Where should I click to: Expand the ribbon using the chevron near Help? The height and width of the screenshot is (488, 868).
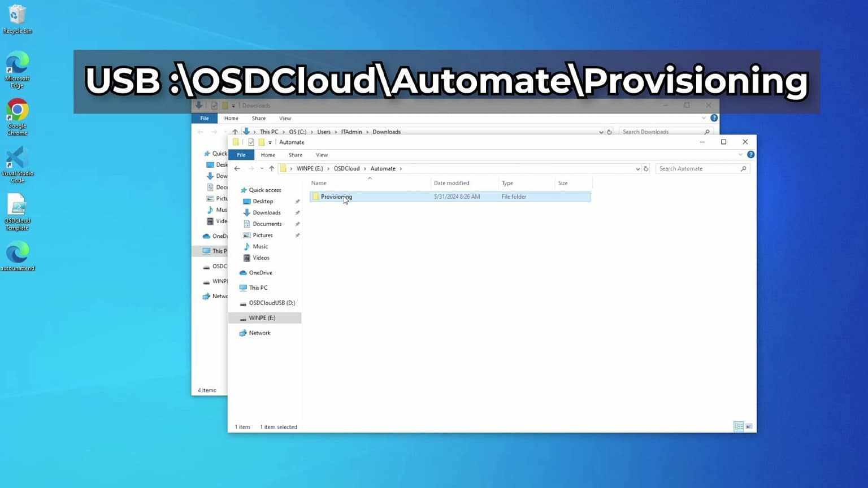740,154
